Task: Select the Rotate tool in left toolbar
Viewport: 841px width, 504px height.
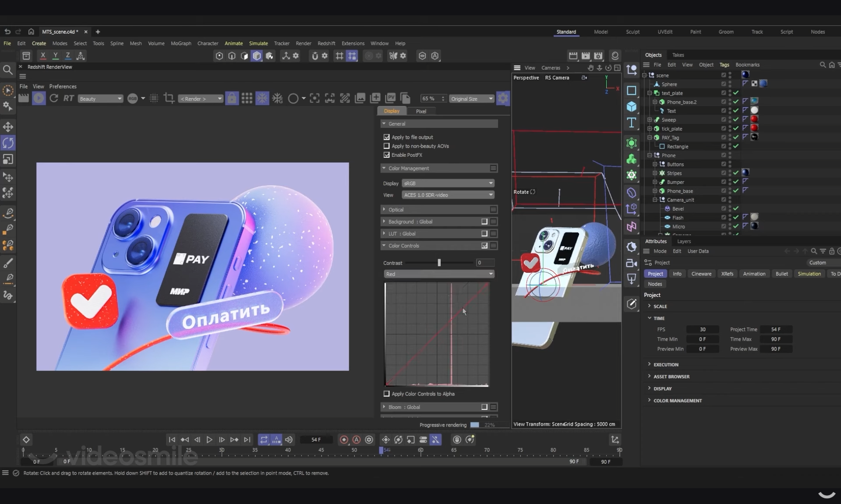Action: click(8, 143)
